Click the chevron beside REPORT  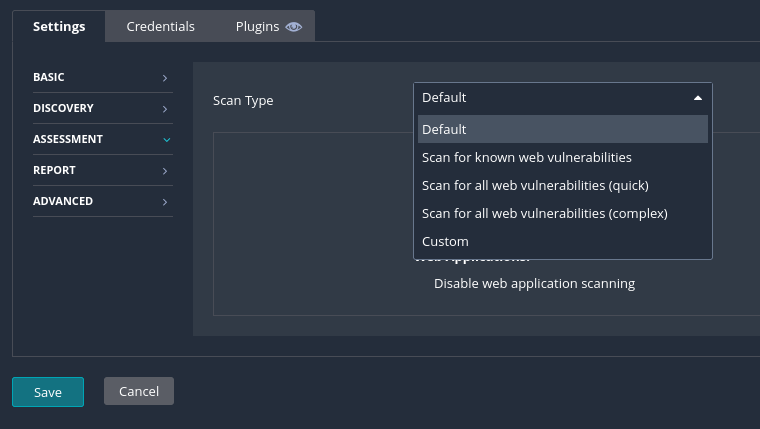[x=165, y=171]
